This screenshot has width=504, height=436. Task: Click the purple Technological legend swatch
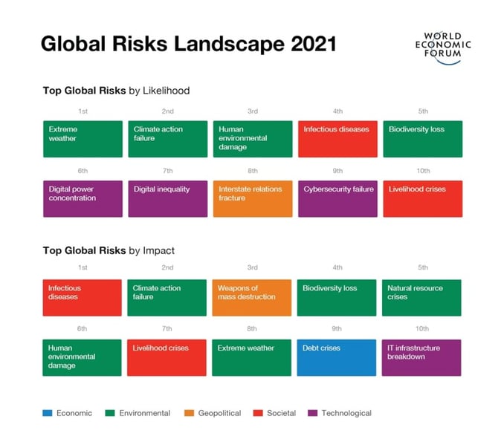click(x=312, y=413)
